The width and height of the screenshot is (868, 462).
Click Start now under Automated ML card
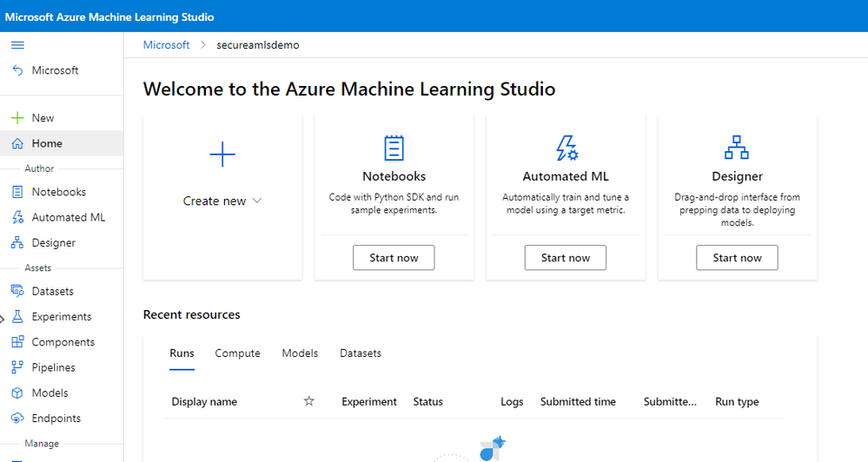(x=566, y=258)
